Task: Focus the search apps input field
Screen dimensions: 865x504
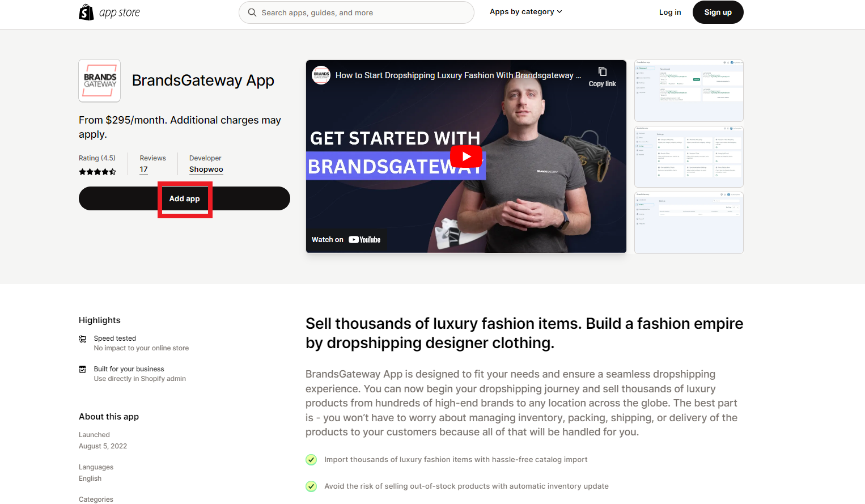Action: point(356,12)
